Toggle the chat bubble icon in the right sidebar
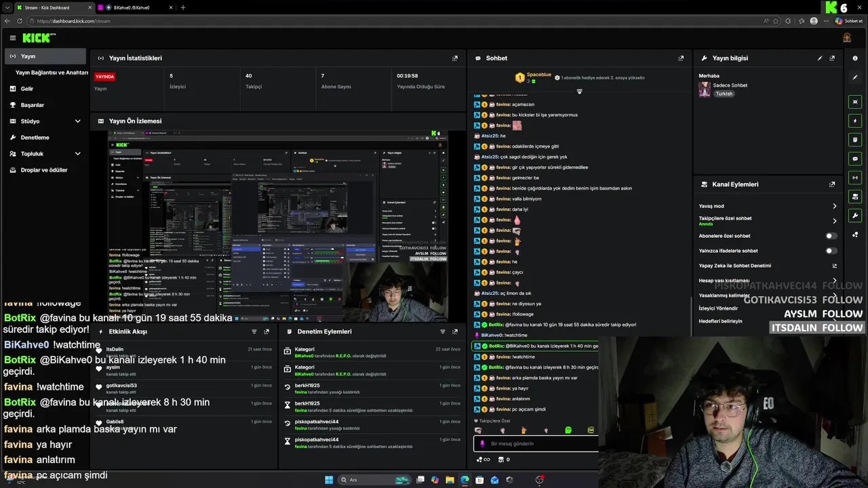 click(x=855, y=159)
